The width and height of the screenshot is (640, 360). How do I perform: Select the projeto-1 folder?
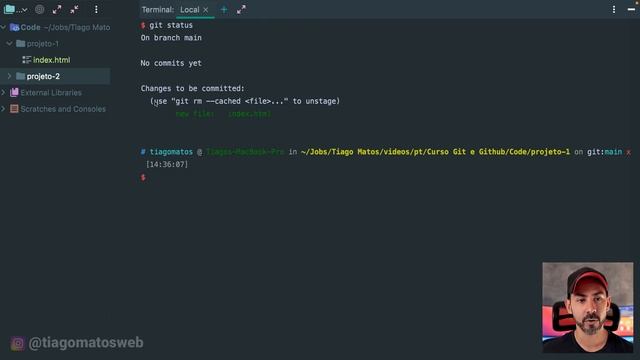click(42, 44)
